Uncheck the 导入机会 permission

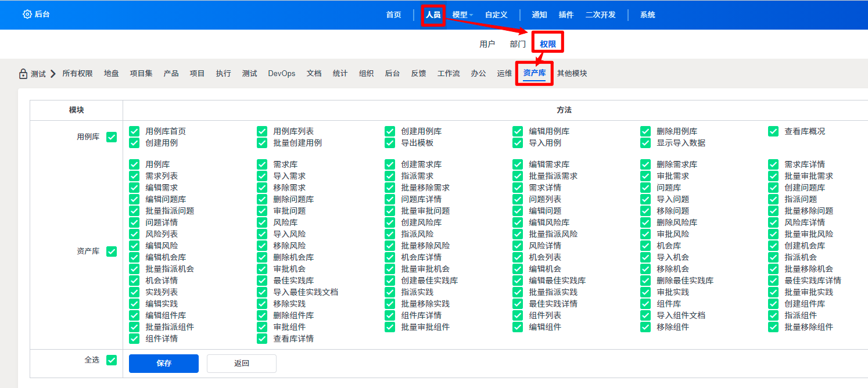click(x=645, y=257)
